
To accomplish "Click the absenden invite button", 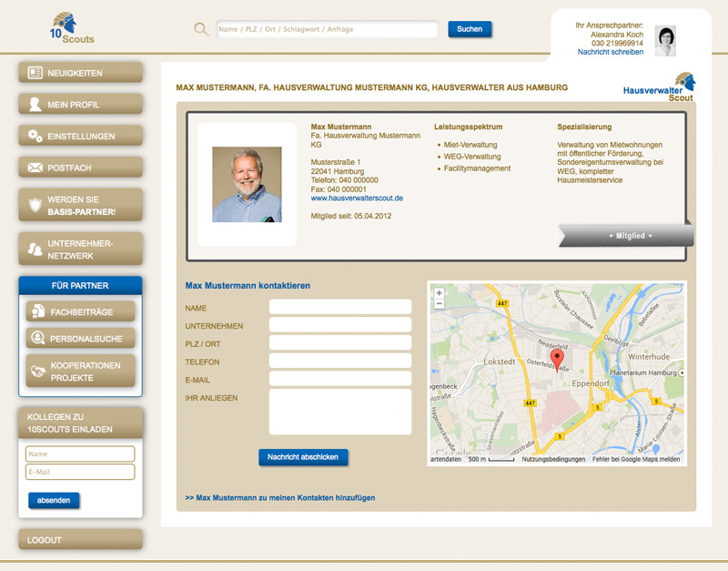I will tap(54, 500).
